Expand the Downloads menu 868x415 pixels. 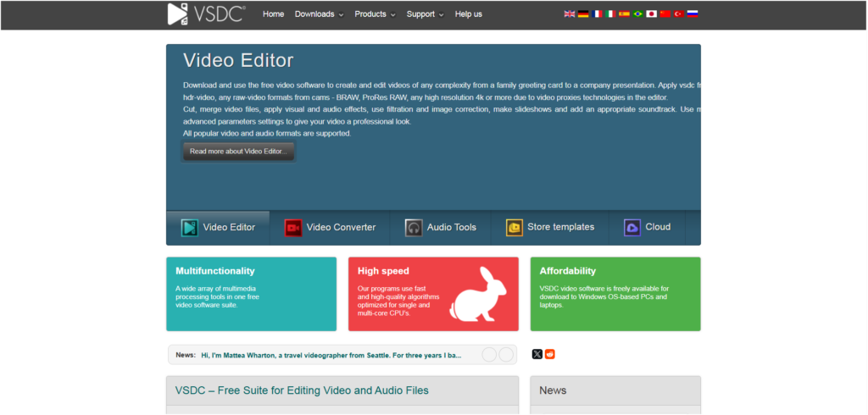[319, 14]
